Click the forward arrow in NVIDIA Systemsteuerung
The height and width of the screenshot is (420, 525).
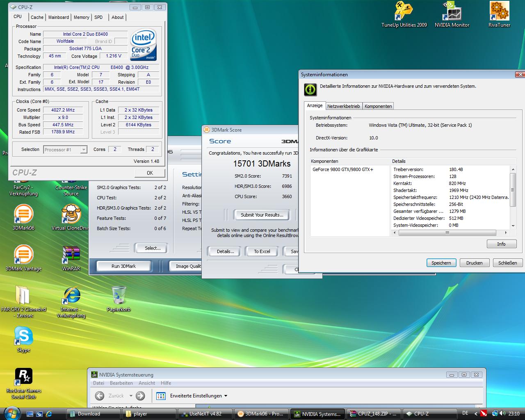(x=140, y=396)
